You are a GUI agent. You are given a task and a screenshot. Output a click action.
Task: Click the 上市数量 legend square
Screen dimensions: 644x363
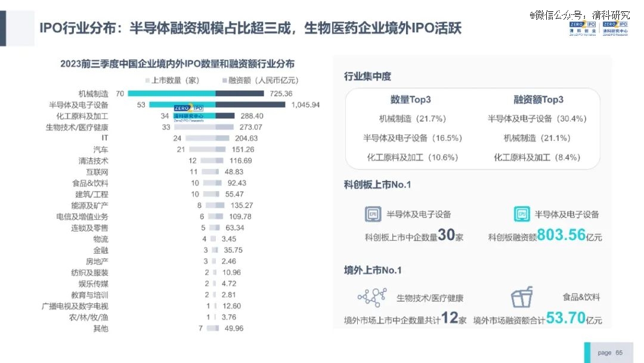(148, 80)
